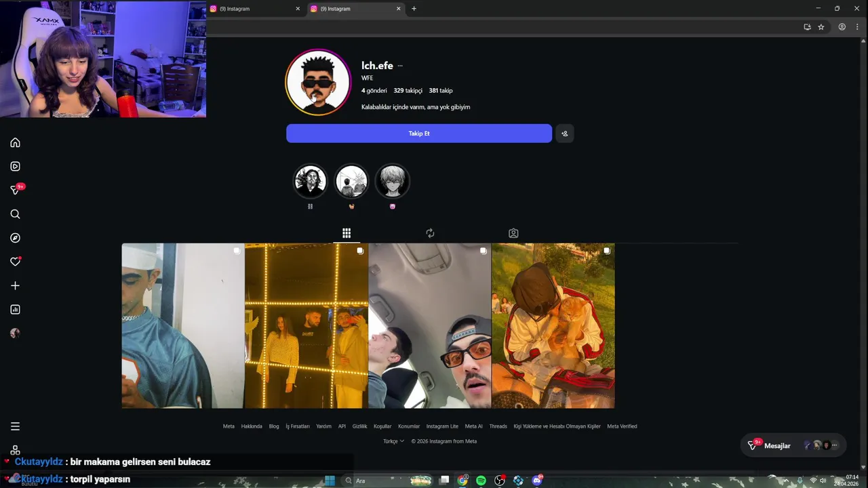Open Chrome three-dot menu
The height and width of the screenshot is (488, 868).
click(857, 27)
